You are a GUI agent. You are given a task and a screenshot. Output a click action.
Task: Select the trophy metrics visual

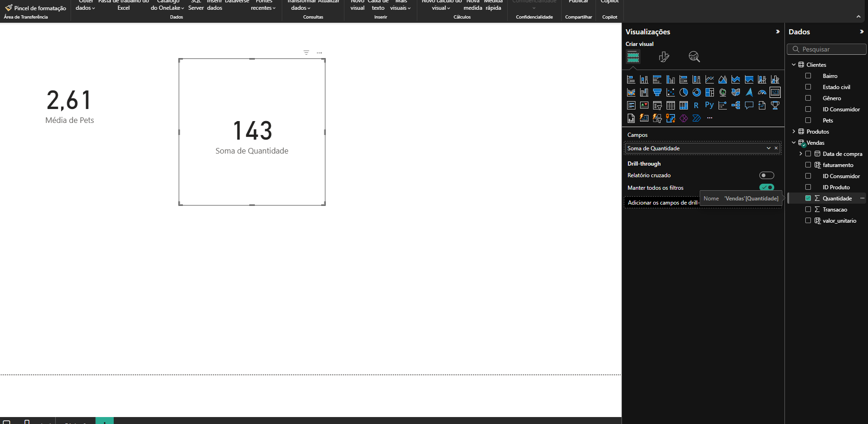[775, 106]
